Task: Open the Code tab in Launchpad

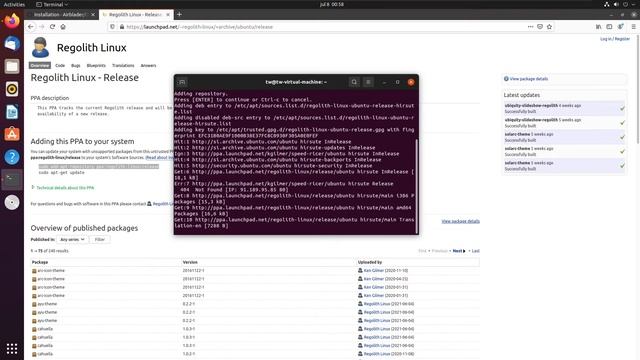Action: coord(60,65)
